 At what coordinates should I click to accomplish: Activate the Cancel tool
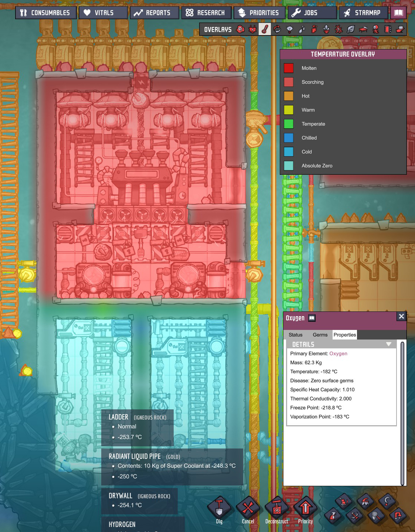pos(248,508)
